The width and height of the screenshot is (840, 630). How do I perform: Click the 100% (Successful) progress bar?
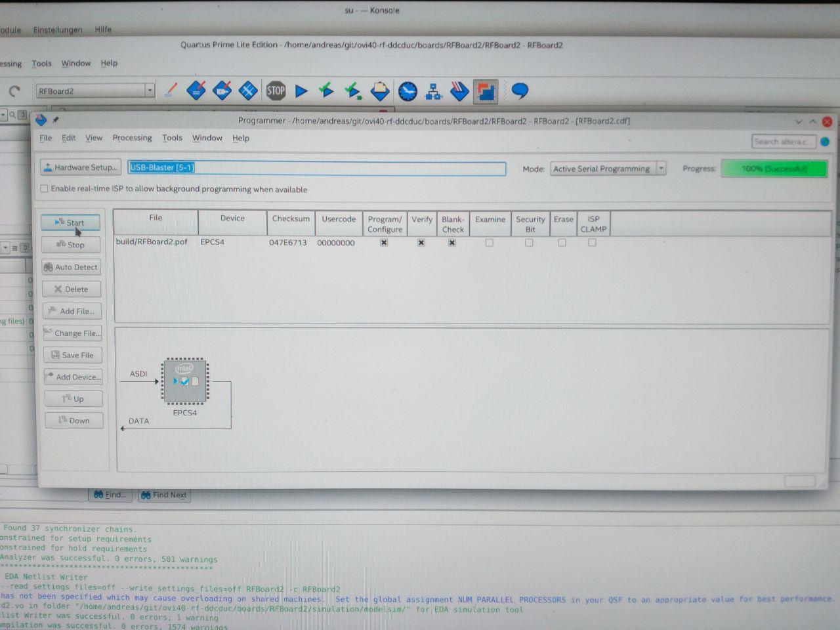tap(774, 169)
